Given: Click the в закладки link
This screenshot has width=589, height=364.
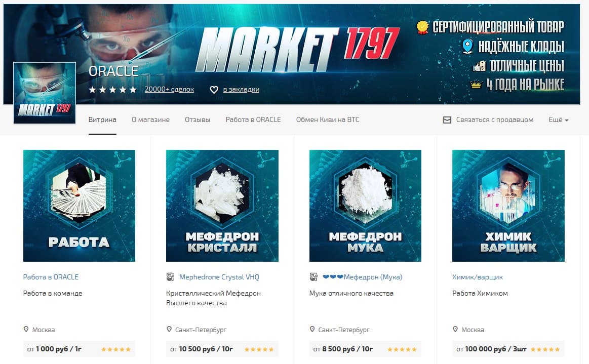Looking at the screenshot, I should (x=241, y=90).
